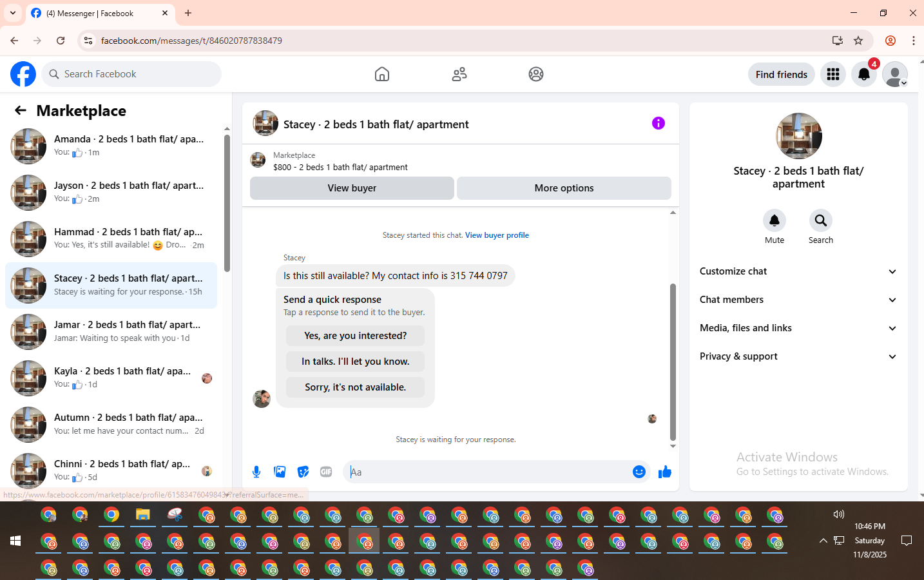
Task: Open Kayla's conversation
Action: tap(111, 378)
